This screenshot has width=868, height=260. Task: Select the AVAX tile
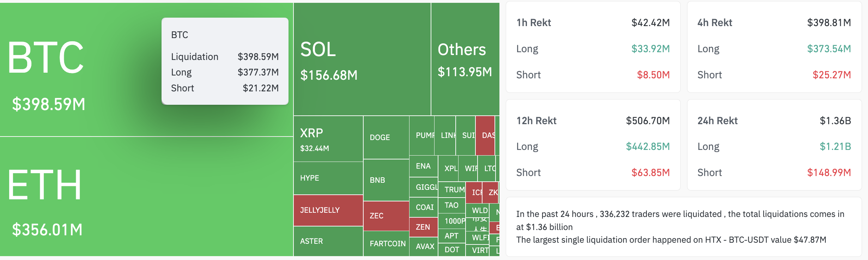pos(424,246)
